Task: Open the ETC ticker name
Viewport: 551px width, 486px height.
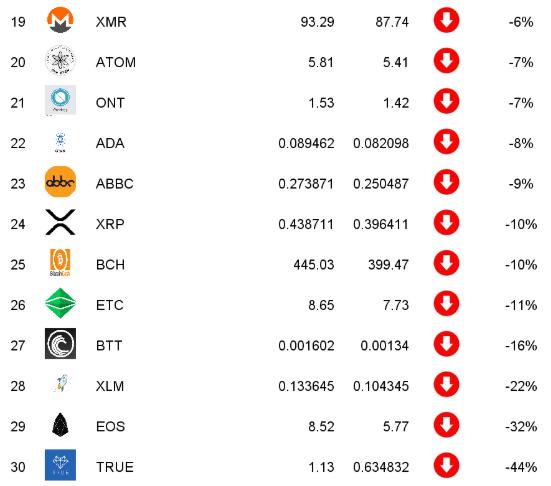Action: tap(110, 305)
